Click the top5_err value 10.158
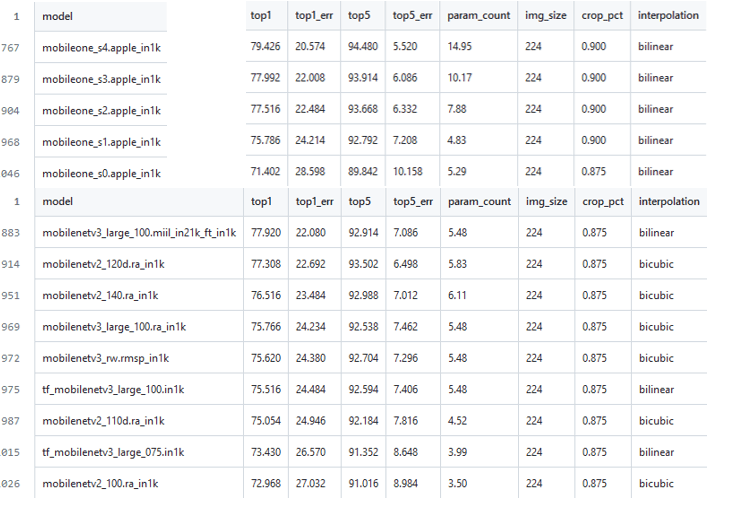 pos(408,171)
